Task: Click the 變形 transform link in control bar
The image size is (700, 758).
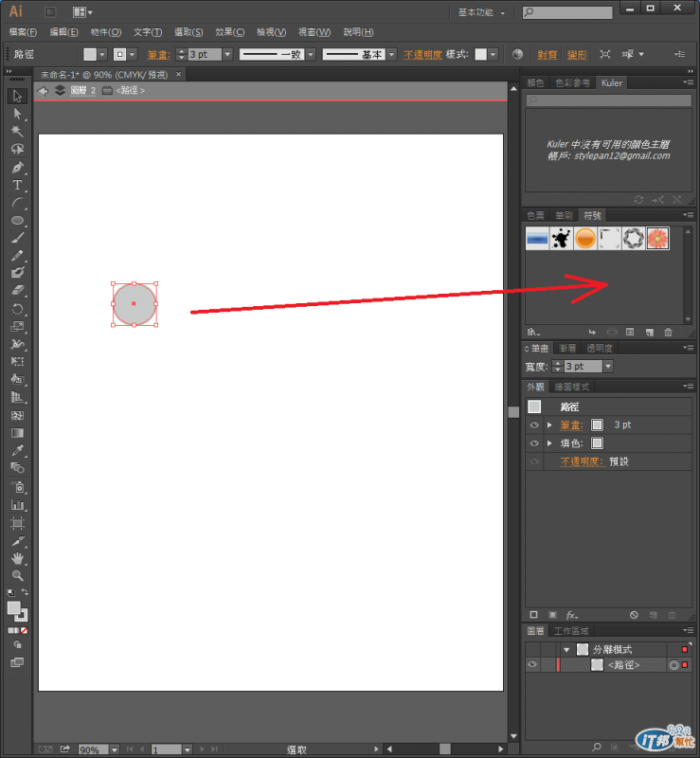Action: point(577,55)
